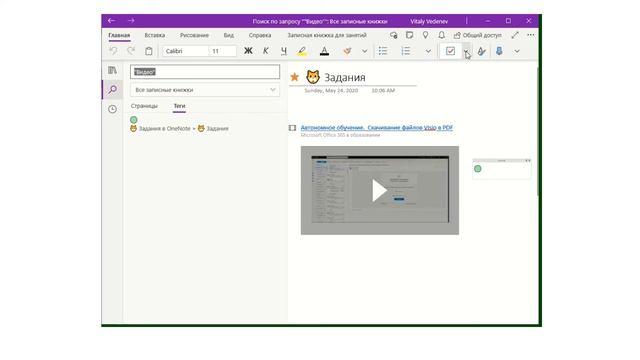The width and height of the screenshot is (640, 360).
Task: Click the search input field
Action: click(205, 72)
